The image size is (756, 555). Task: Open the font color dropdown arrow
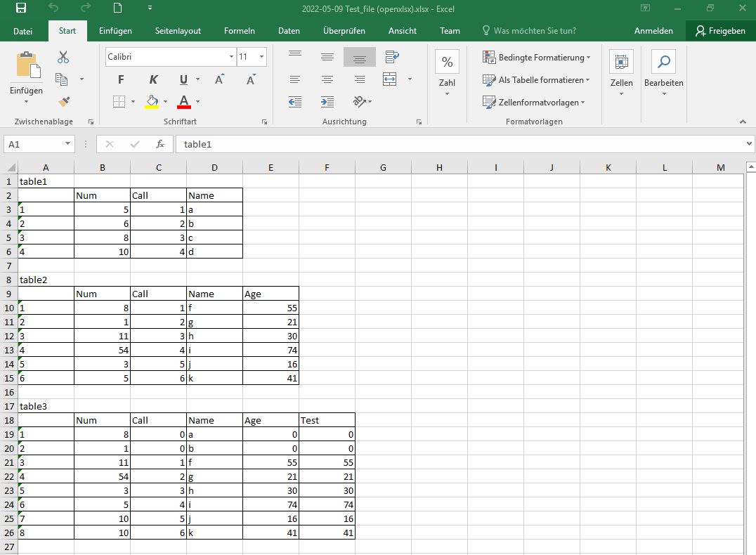pyautogui.click(x=197, y=102)
